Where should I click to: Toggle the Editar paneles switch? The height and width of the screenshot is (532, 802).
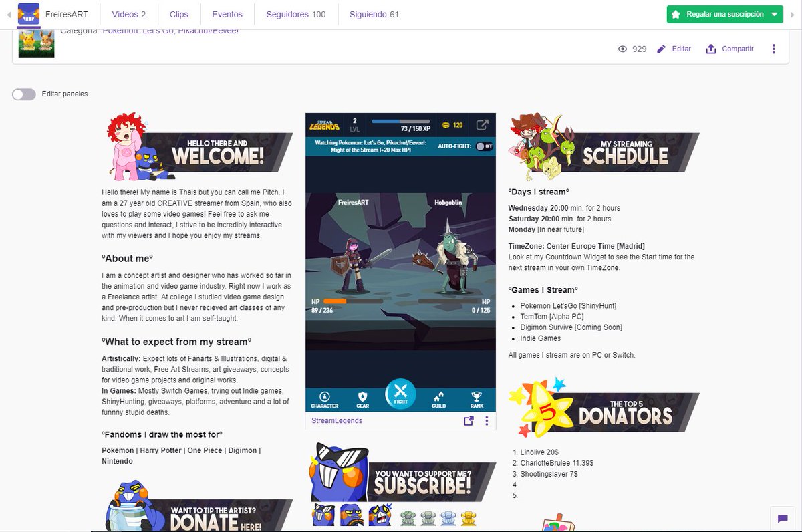pos(24,94)
